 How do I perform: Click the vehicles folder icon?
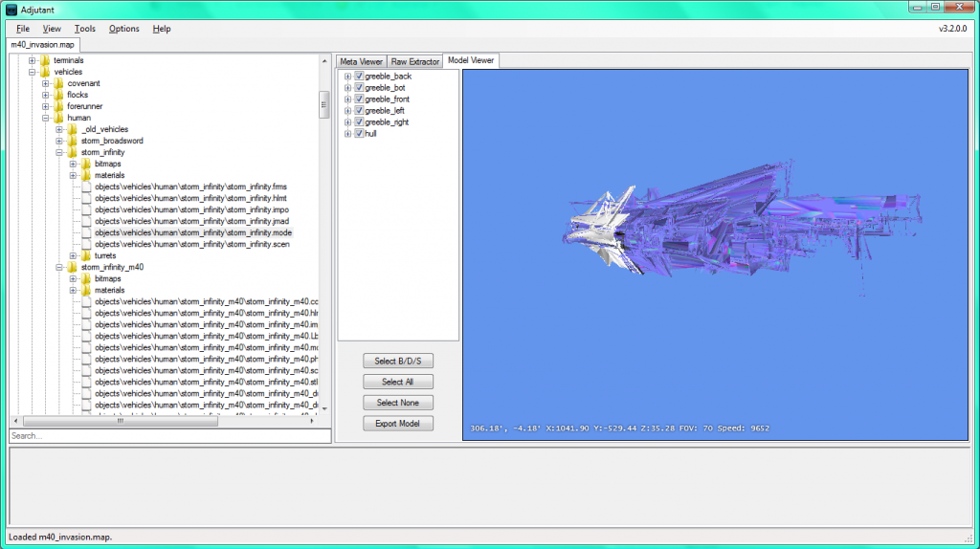(x=45, y=72)
